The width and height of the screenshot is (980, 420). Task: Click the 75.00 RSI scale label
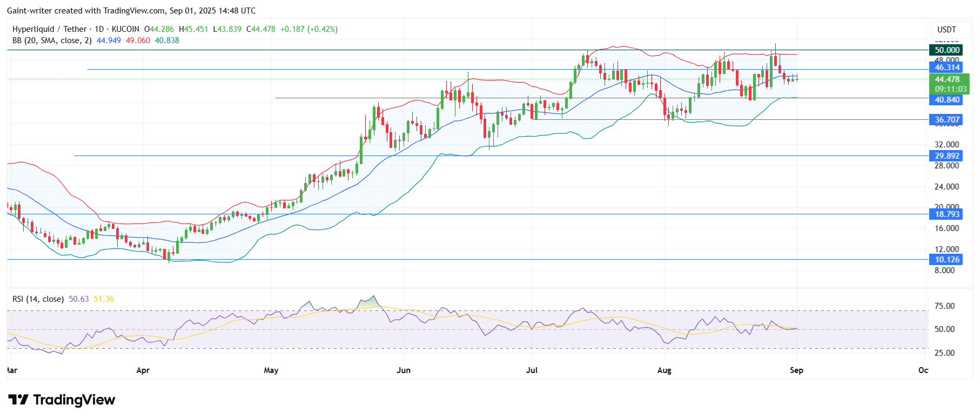point(944,306)
